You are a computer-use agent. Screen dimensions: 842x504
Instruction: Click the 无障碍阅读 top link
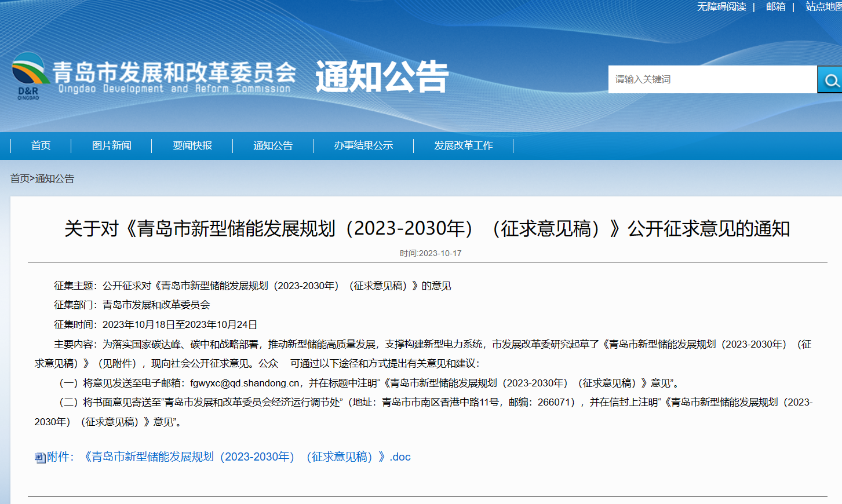coord(721,6)
